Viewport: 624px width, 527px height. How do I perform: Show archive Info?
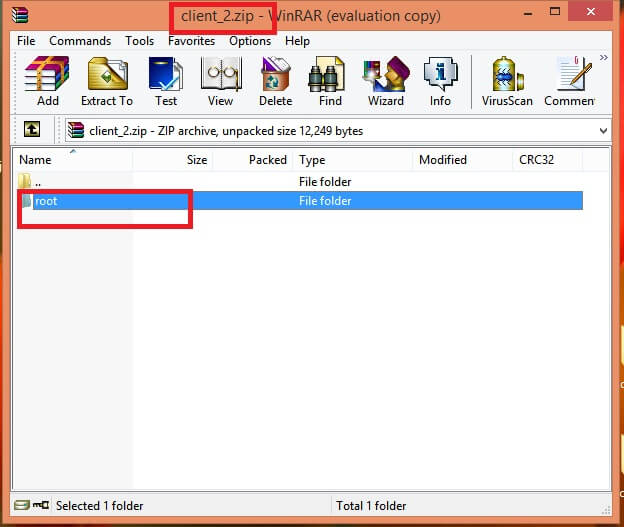point(440,80)
